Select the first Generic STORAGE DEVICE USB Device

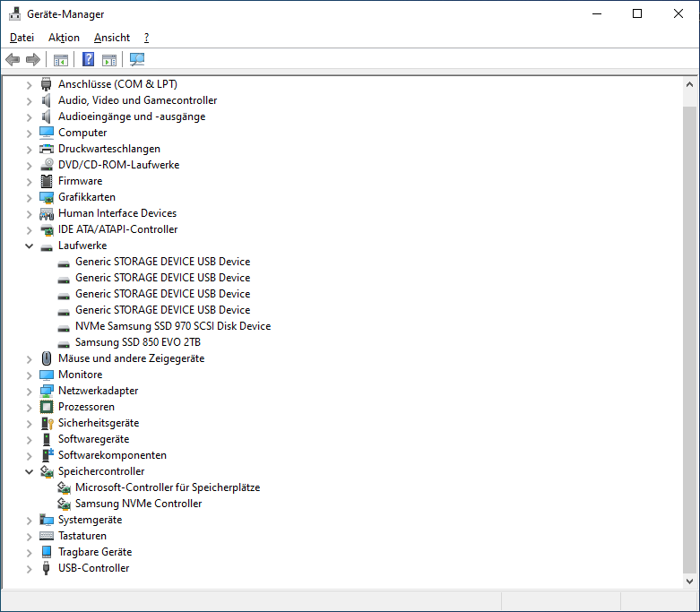point(162,262)
